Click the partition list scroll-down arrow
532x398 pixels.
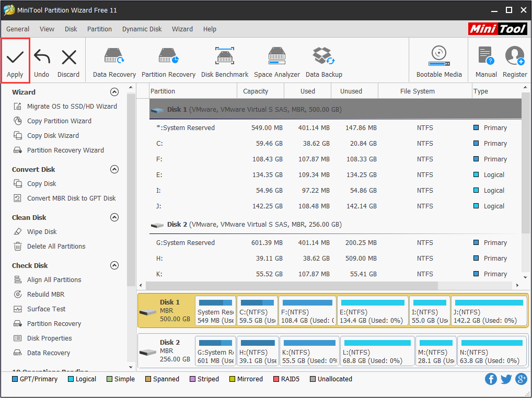526,277
